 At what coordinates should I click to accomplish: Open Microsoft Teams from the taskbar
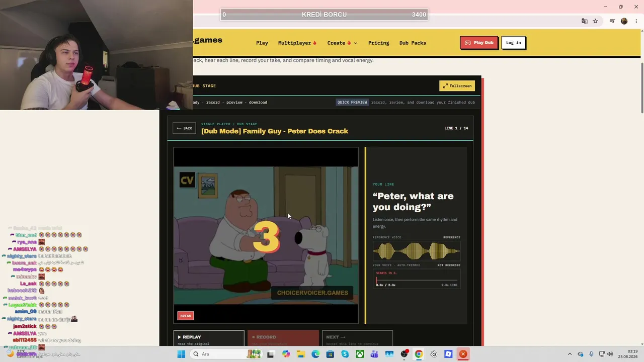point(374,354)
